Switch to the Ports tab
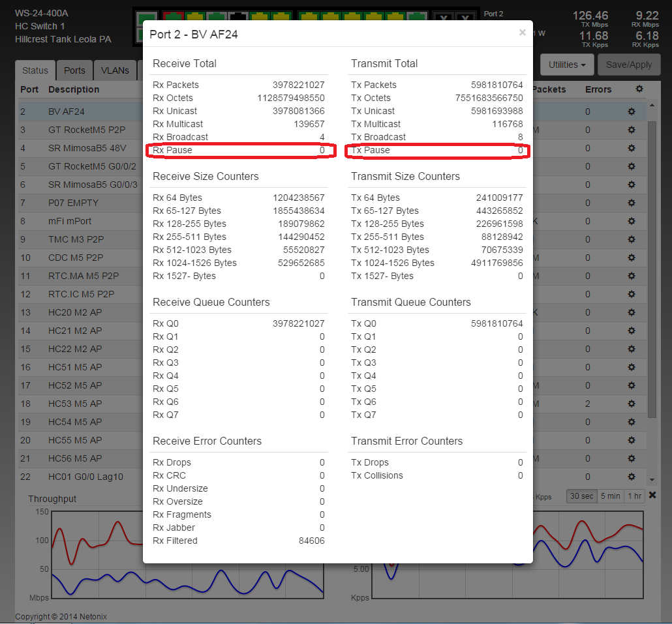This screenshot has width=672, height=624. [74, 70]
